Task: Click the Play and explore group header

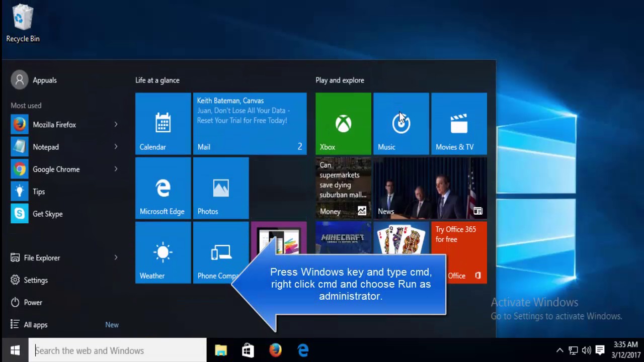Action: pyautogui.click(x=340, y=80)
